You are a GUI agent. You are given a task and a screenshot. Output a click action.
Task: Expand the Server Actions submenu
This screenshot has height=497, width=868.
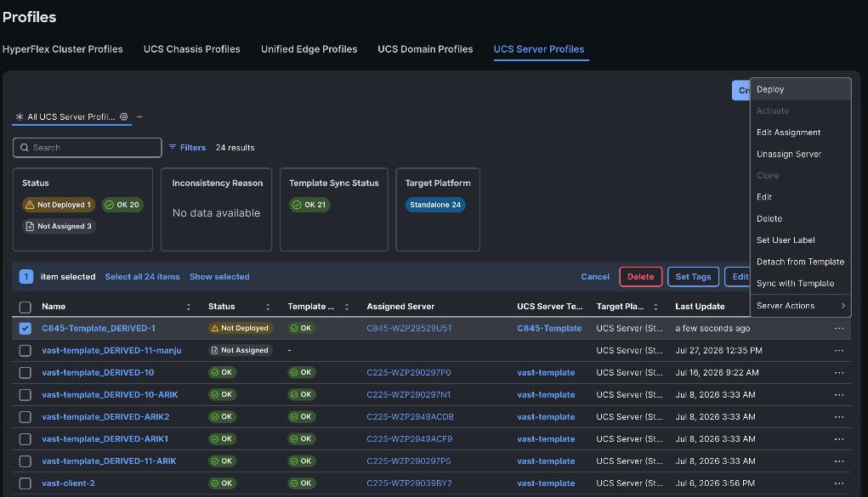(801, 306)
